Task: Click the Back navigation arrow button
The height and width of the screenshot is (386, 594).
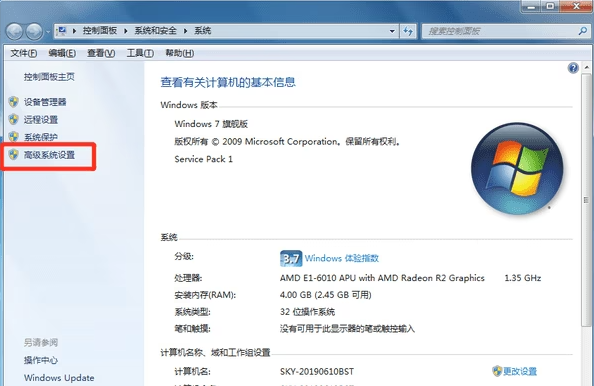Action: coord(15,31)
